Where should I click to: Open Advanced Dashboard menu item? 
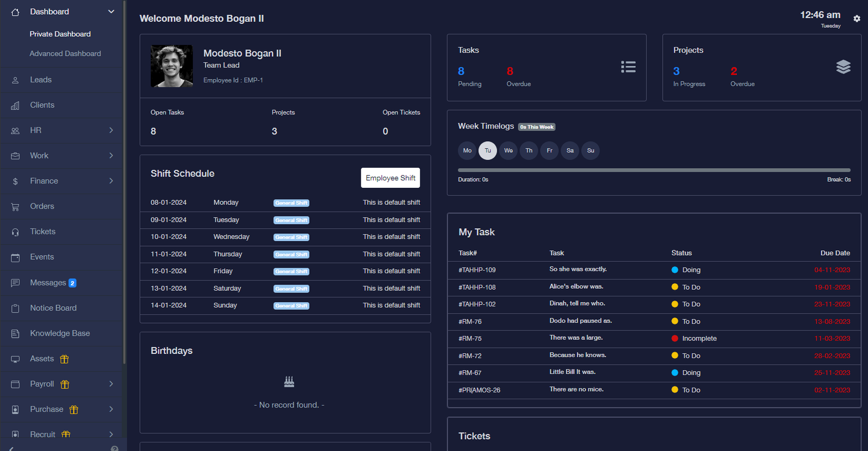[x=65, y=53]
